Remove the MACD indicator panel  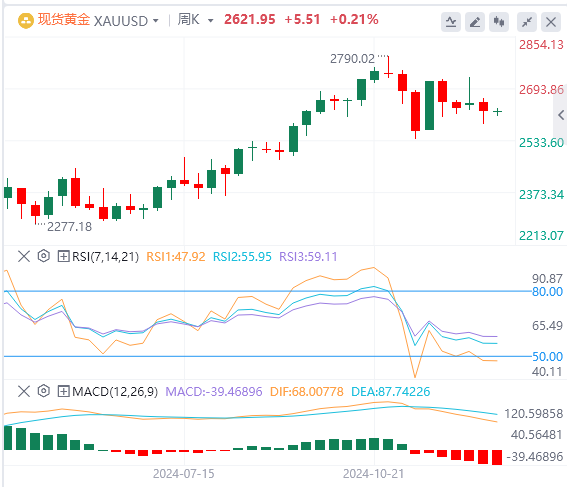pyautogui.click(x=24, y=391)
